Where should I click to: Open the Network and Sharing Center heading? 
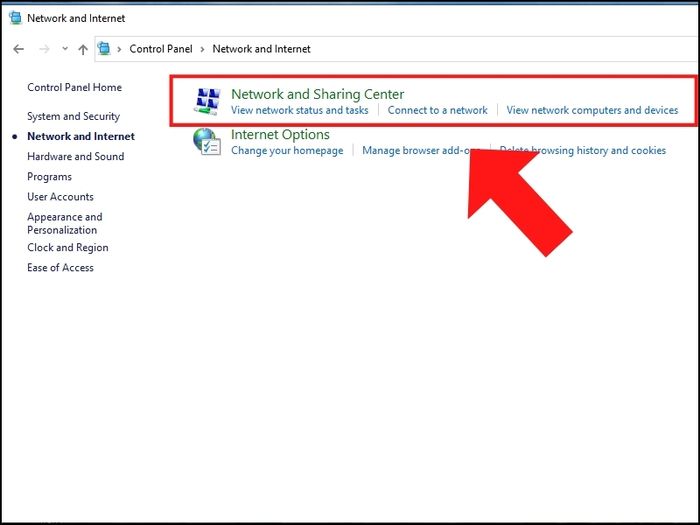click(317, 94)
